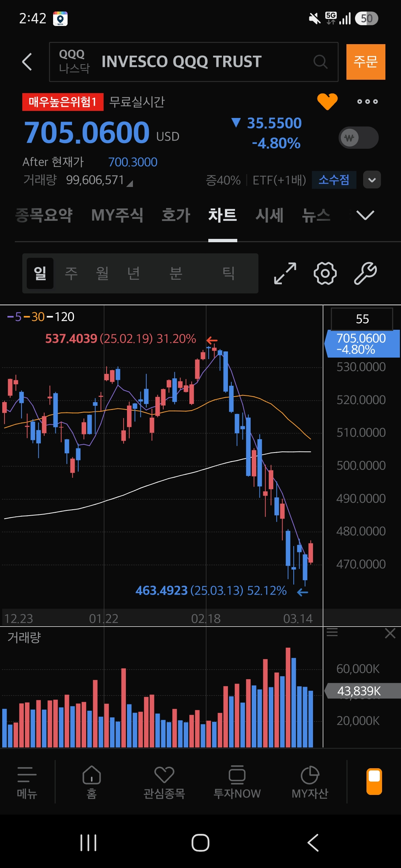
Task: Tap the orange 주문 order button
Action: [366, 62]
